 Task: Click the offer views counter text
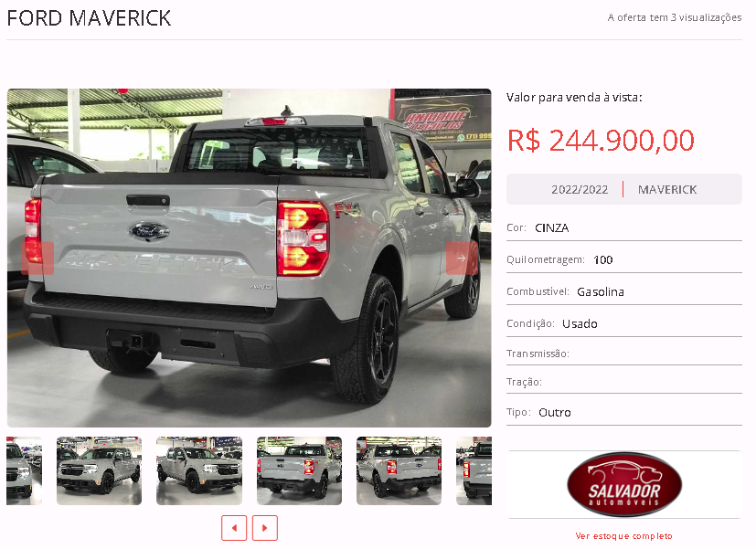click(675, 18)
